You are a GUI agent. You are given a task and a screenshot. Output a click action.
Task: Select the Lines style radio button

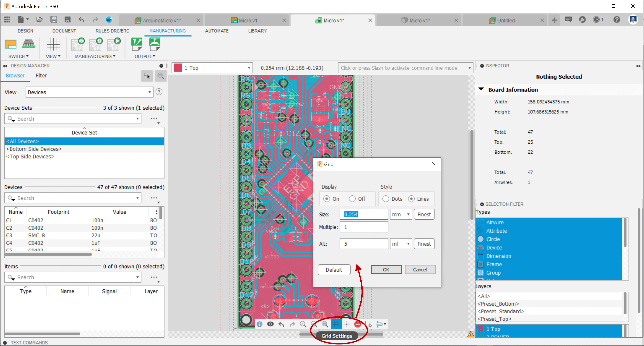click(411, 199)
